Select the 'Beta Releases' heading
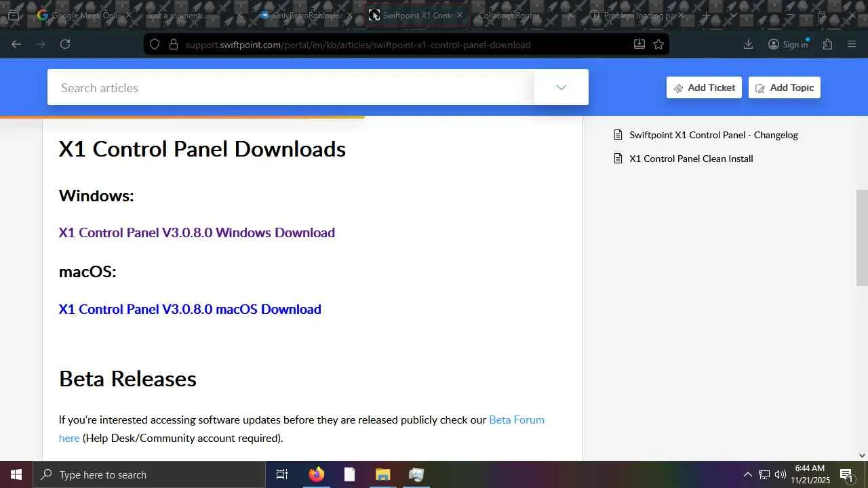 click(x=127, y=379)
